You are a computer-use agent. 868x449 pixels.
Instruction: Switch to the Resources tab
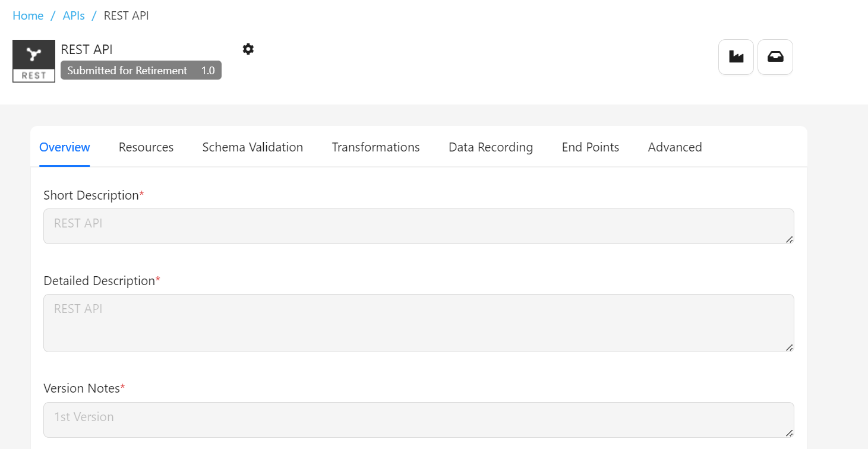pos(146,147)
